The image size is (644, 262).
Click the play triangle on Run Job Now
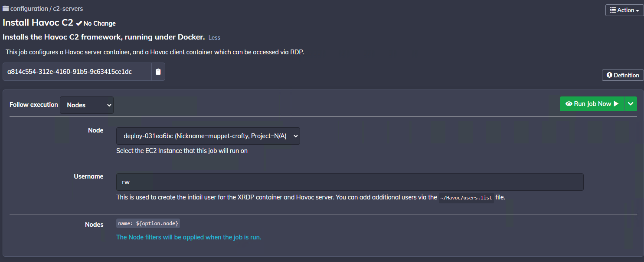pyautogui.click(x=616, y=104)
